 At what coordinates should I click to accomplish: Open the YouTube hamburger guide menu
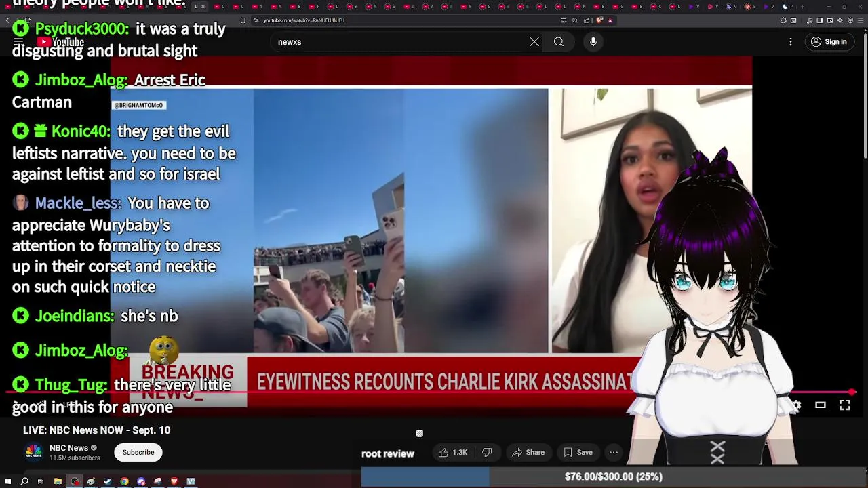click(18, 42)
